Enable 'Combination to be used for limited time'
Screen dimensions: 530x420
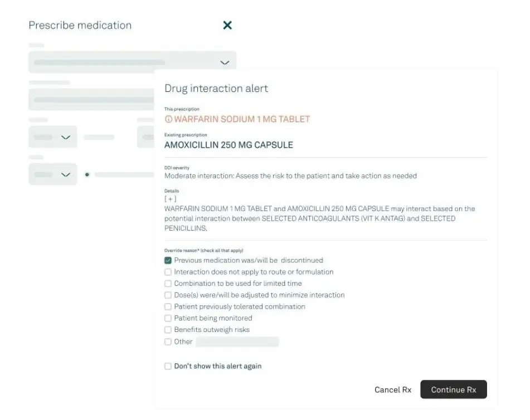pyautogui.click(x=168, y=284)
